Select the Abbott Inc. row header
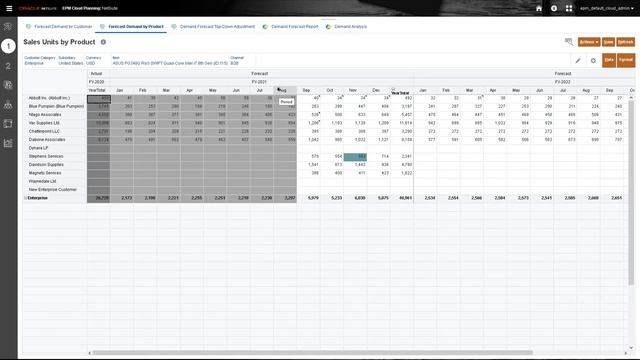This screenshot has width=640, height=360. pos(55,98)
